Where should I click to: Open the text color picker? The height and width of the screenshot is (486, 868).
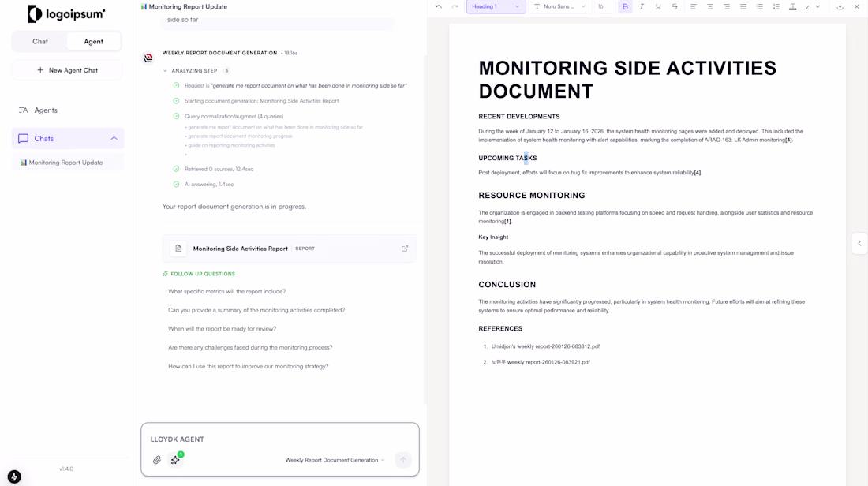[x=793, y=6]
